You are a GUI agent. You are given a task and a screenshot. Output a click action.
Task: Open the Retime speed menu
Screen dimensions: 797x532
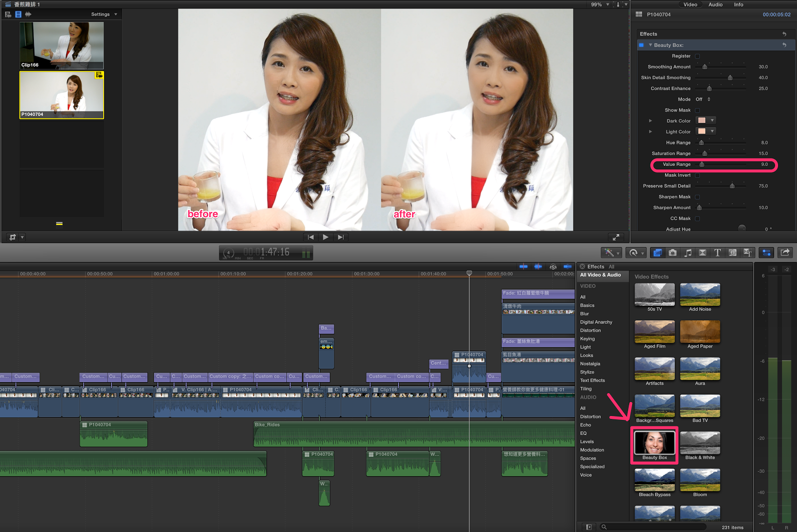(636, 253)
